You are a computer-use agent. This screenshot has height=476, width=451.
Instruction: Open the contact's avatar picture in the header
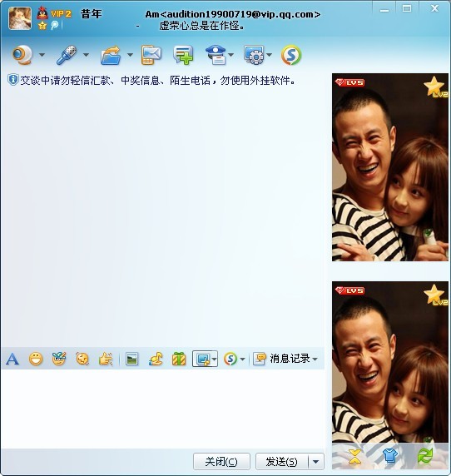point(20,18)
